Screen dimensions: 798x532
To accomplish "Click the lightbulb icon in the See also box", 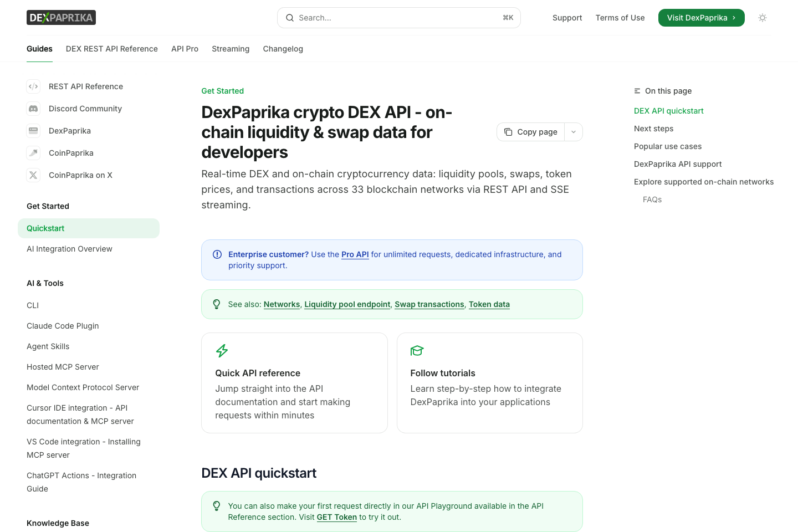I will tap(217, 304).
